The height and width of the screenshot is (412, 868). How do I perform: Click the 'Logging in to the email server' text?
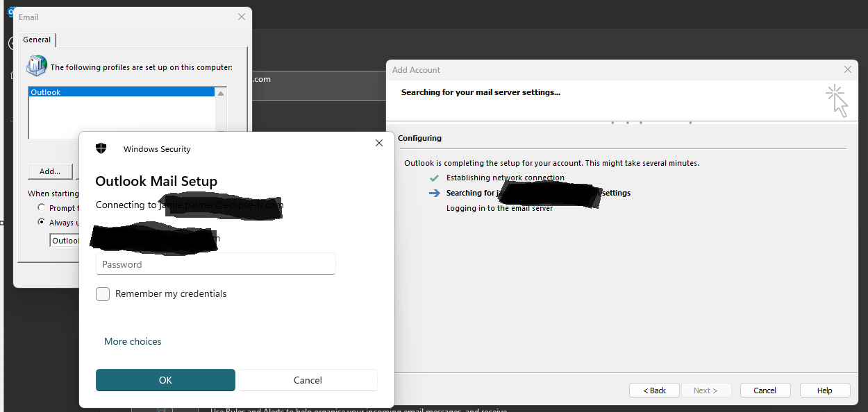tap(500, 208)
